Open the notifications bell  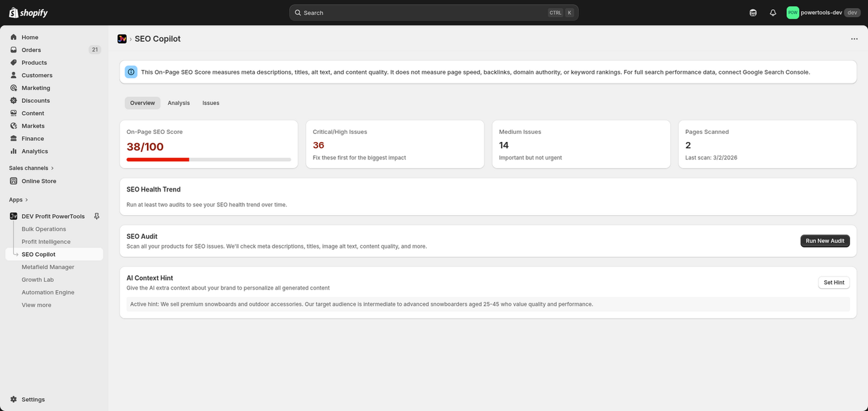point(773,12)
